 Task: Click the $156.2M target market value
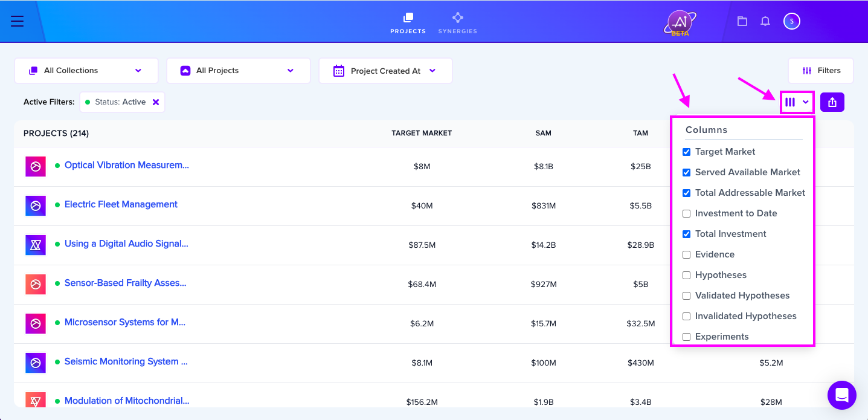(x=422, y=402)
